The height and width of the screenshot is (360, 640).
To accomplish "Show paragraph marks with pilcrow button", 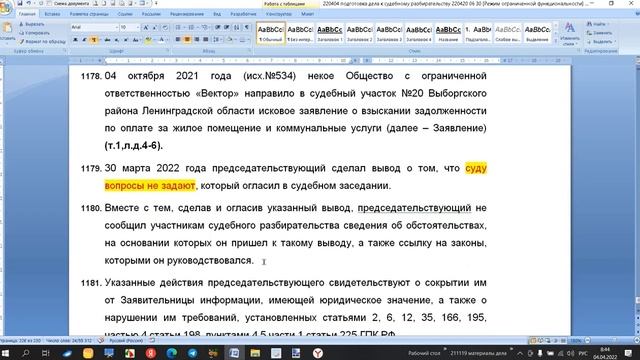I will (247, 27).
